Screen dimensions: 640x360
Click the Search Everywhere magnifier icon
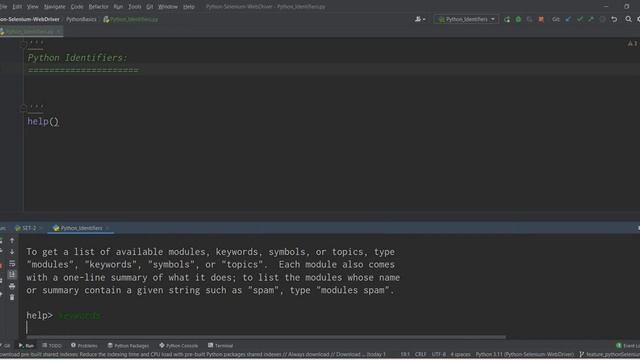pyautogui.click(x=629, y=19)
